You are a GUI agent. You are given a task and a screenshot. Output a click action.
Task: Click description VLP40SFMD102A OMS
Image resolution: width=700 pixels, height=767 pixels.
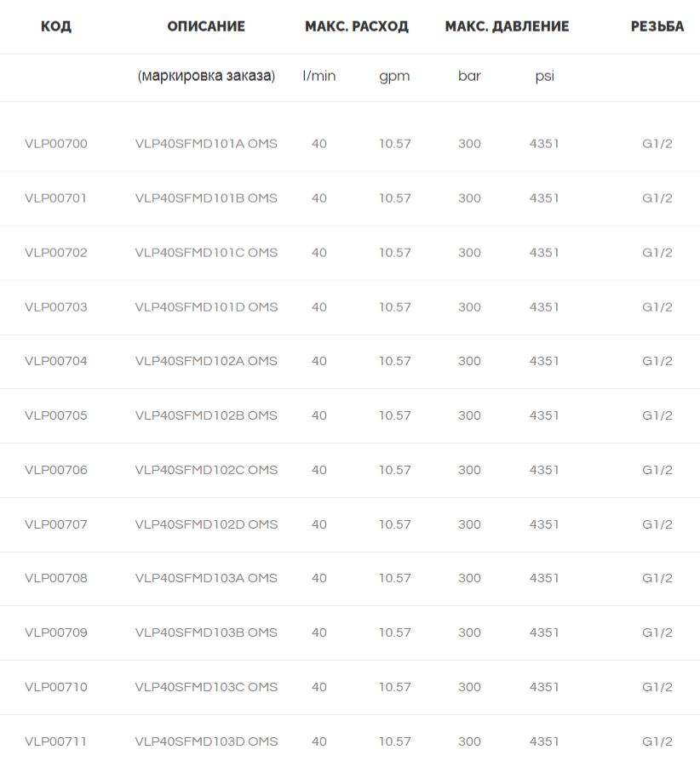(x=206, y=361)
